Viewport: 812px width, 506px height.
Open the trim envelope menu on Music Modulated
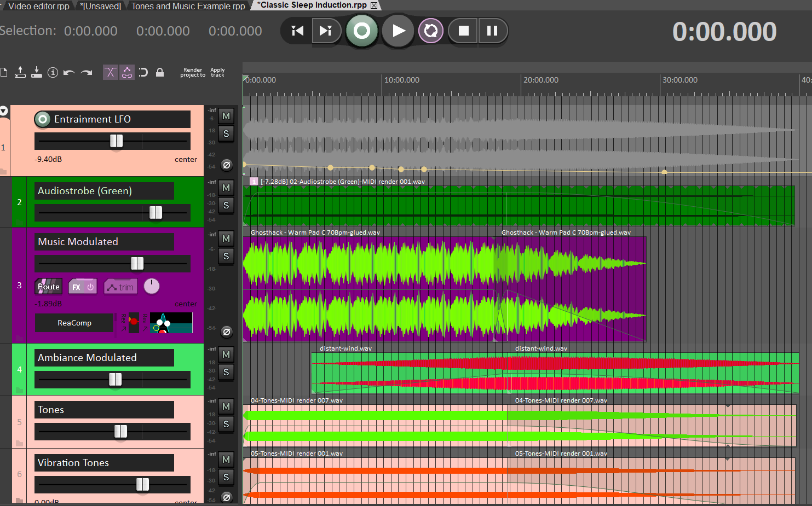coord(120,287)
